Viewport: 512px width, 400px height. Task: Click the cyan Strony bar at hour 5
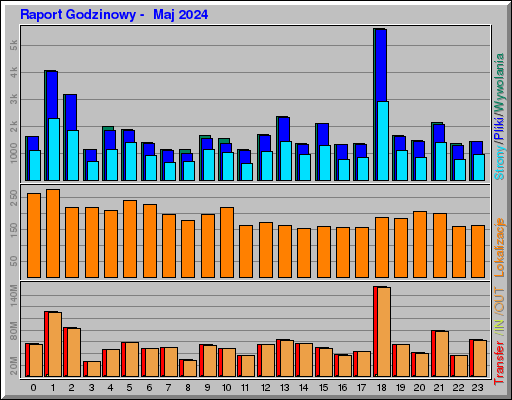tap(131, 162)
